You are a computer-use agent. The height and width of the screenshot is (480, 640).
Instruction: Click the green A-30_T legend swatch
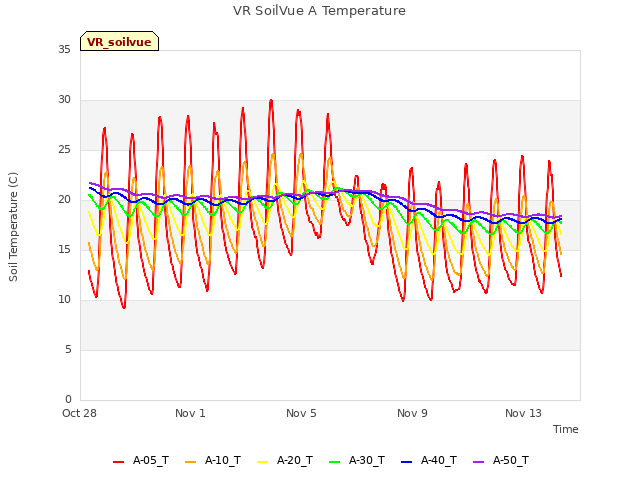(334, 462)
